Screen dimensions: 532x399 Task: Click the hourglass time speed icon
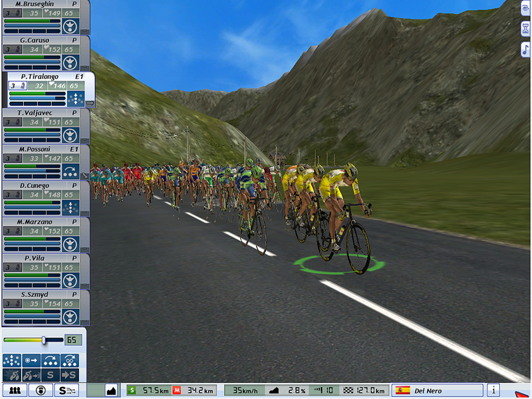525,29
